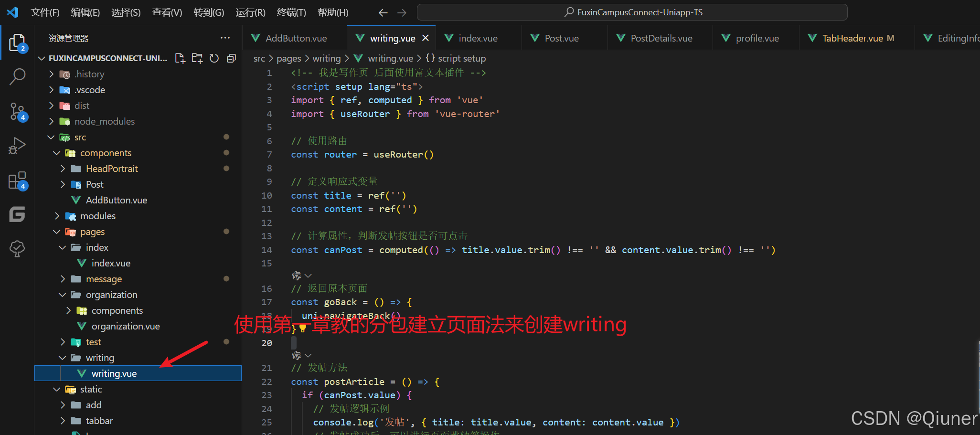Open the Explorer view in activity bar
980x435 pixels.
(17, 43)
